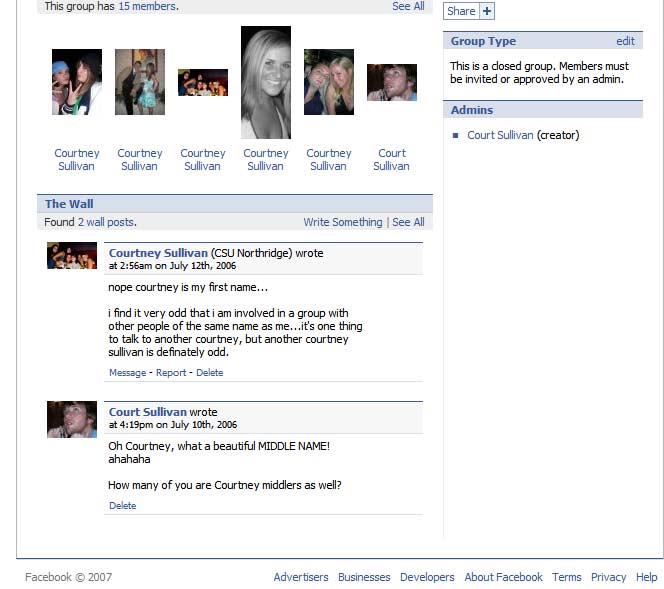Click the 15 members link

(x=147, y=6)
